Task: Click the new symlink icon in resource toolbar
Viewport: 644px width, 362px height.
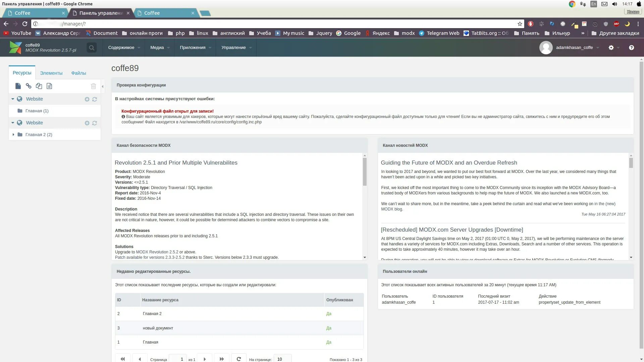Action: pyautogui.click(x=39, y=86)
